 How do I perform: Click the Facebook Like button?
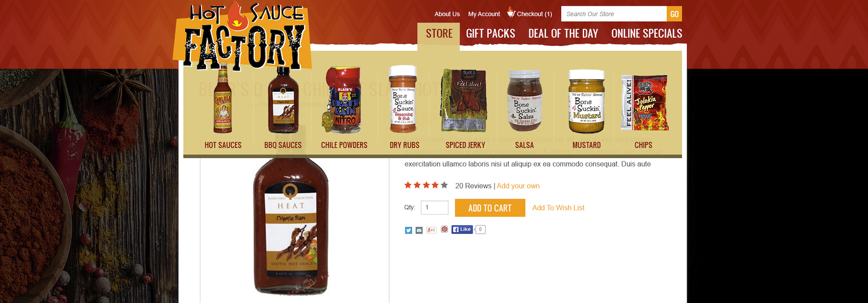(x=462, y=229)
